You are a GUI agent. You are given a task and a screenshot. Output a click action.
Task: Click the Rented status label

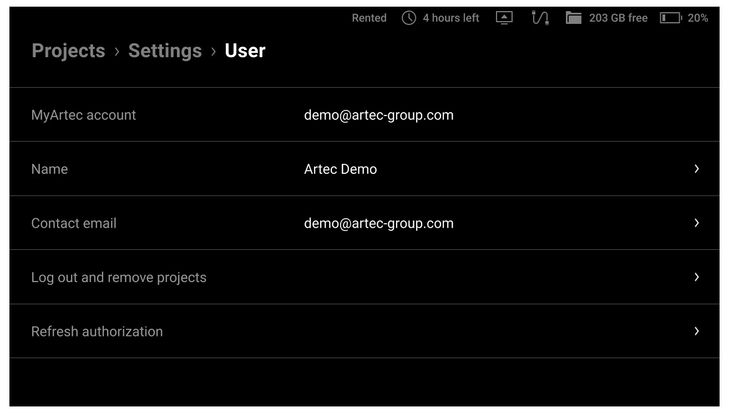click(369, 18)
